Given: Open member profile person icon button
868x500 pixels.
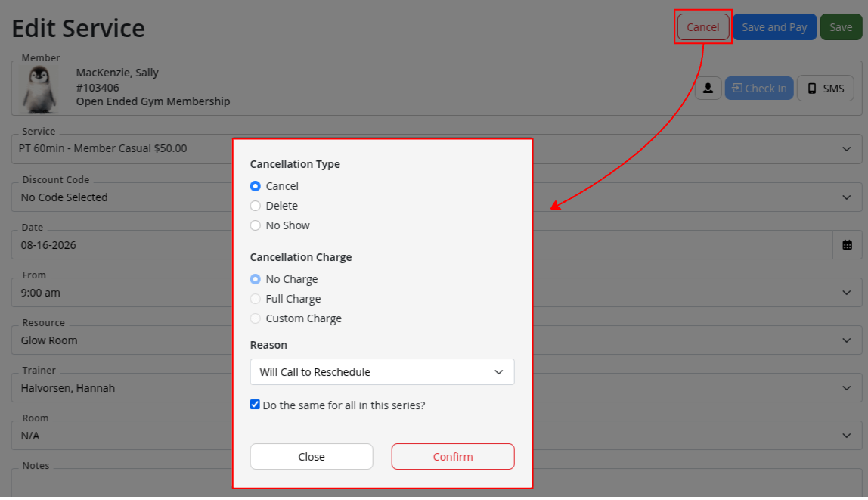Looking at the screenshot, I should pyautogui.click(x=708, y=88).
